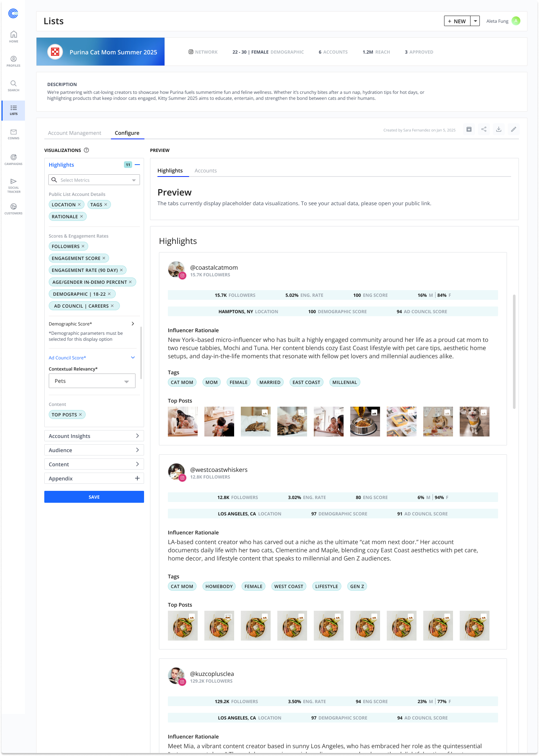
Task: Expand the Audience section
Action: [94, 450]
